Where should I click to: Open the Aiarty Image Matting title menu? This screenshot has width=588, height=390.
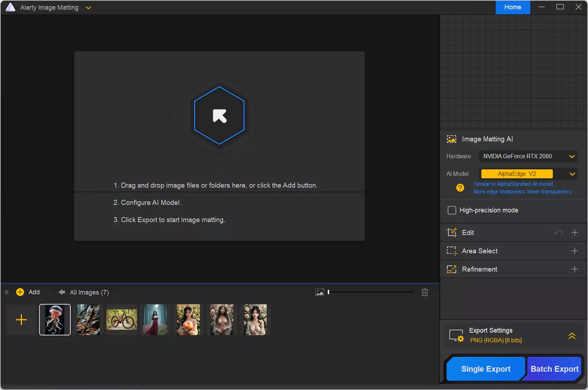pyautogui.click(x=88, y=8)
